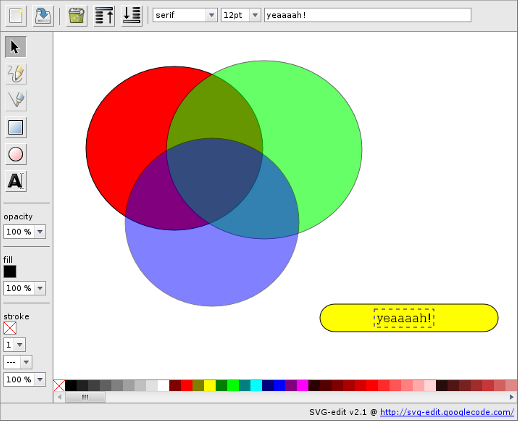
Task: Click the Save Image icon
Action: tap(43, 15)
